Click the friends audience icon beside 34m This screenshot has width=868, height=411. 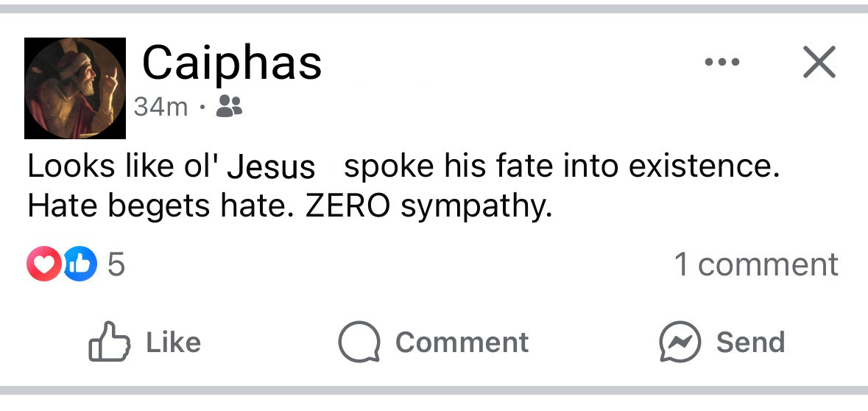pyautogui.click(x=229, y=108)
